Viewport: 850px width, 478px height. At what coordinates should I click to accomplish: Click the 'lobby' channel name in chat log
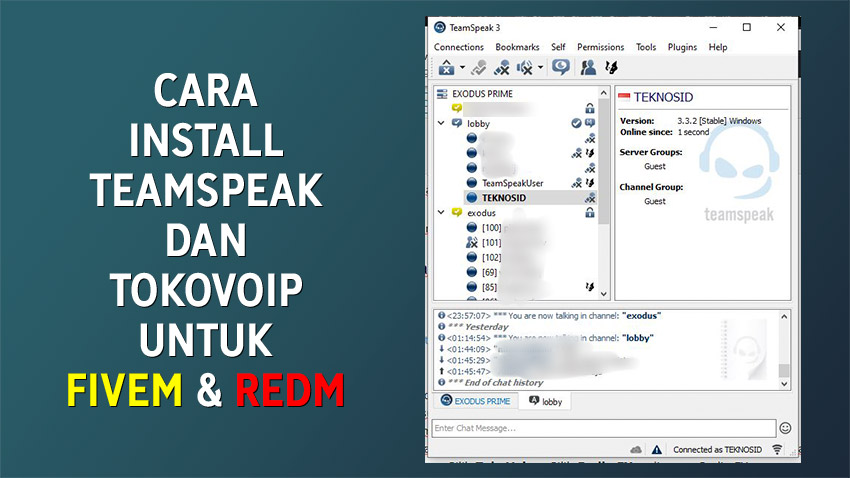pyautogui.click(x=638, y=338)
